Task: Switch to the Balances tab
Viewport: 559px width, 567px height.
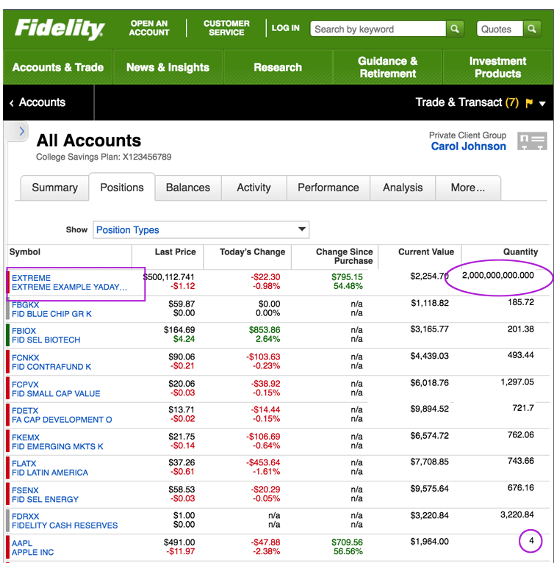Action: pos(188,188)
